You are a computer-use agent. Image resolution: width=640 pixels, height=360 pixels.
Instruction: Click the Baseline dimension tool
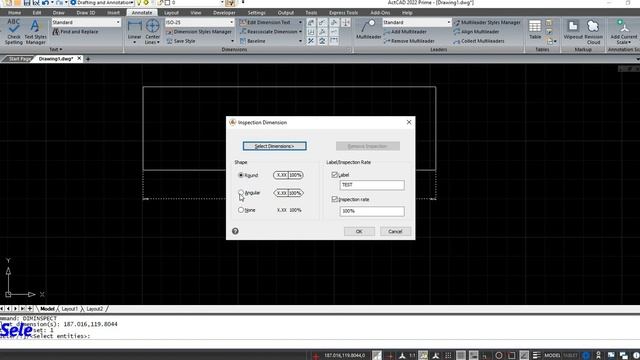pos(253,41)
